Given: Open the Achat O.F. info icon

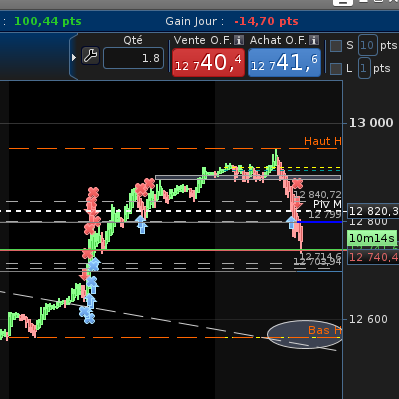Looking at the screenshot, I should click(x=314, y=40).
